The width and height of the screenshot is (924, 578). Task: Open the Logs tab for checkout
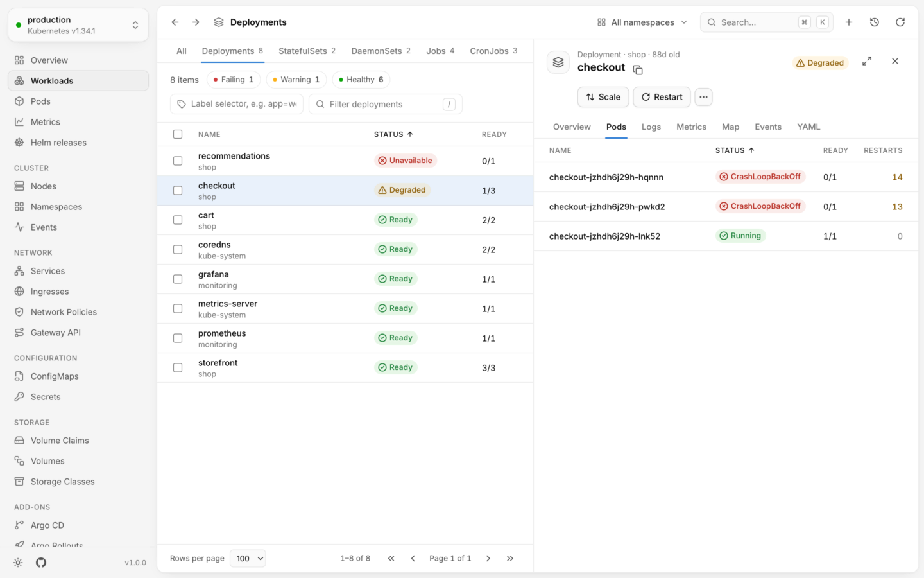point(651,127)
